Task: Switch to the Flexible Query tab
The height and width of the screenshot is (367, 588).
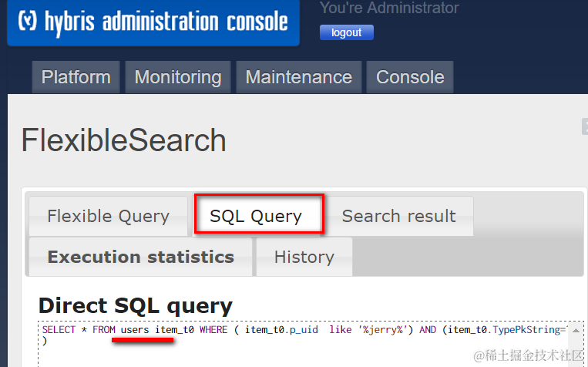Action: pyautogui.click(x=108, y=216)
